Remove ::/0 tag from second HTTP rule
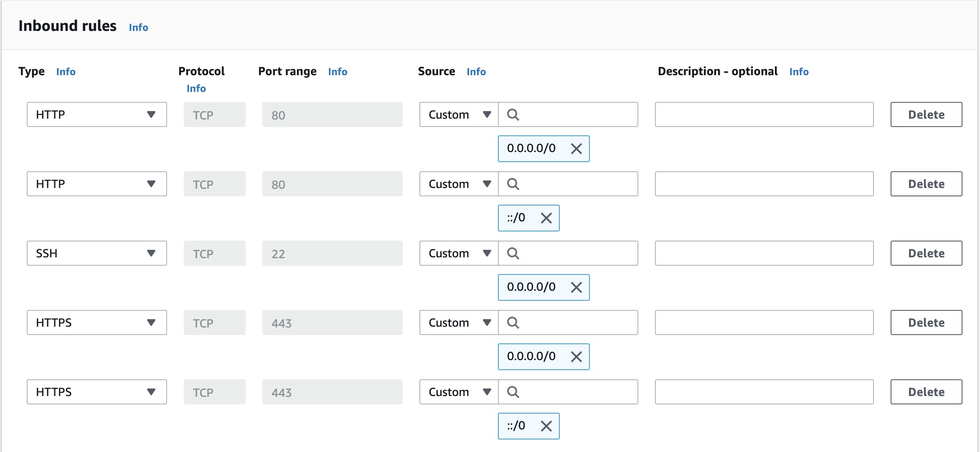Image resolution: width=980 pixels, height=452 pixels. [x=546, y=218]
